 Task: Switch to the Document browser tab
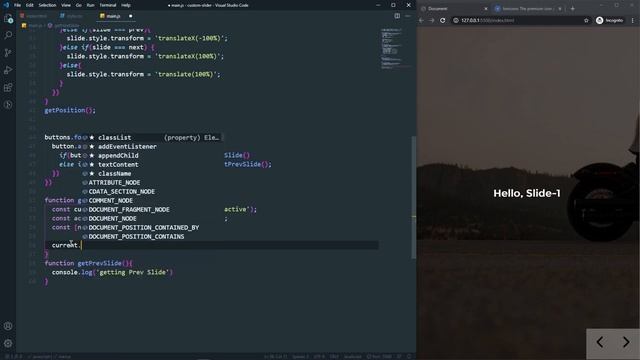(453, 9)
